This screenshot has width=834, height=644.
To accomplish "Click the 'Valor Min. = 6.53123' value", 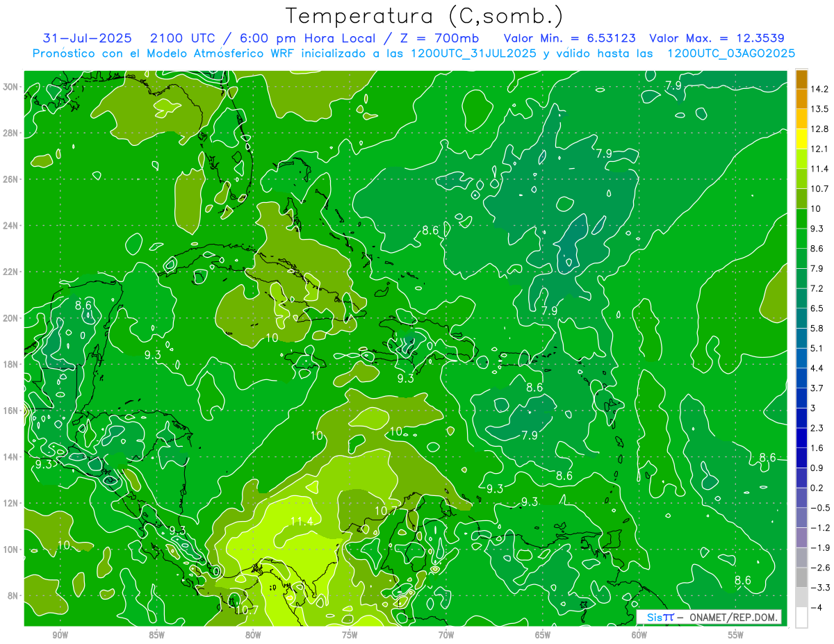I will [570, 38].
